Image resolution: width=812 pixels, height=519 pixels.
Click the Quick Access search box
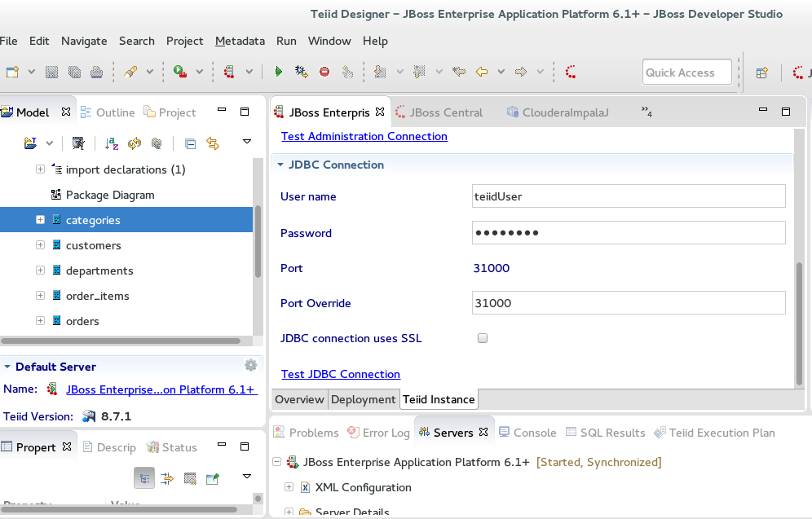pyautogui.click(x=687, y=73)
